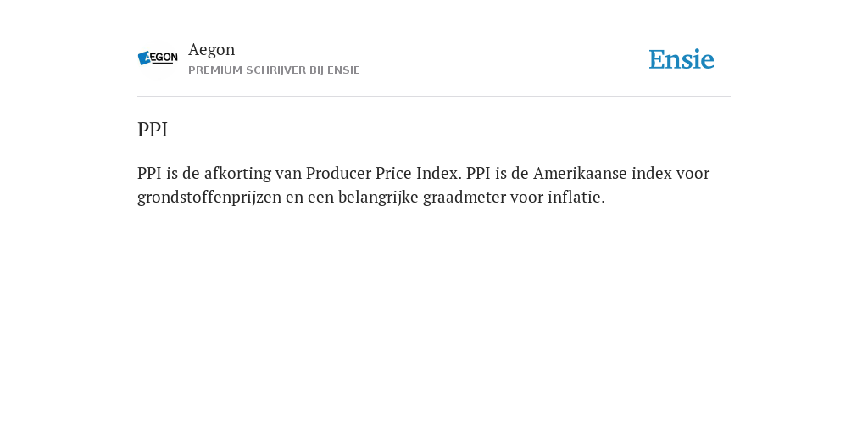The width and height of the screenshot is (868, 434).
Task: Click the word 'graadmeter' in the definition
Action: 465,197
